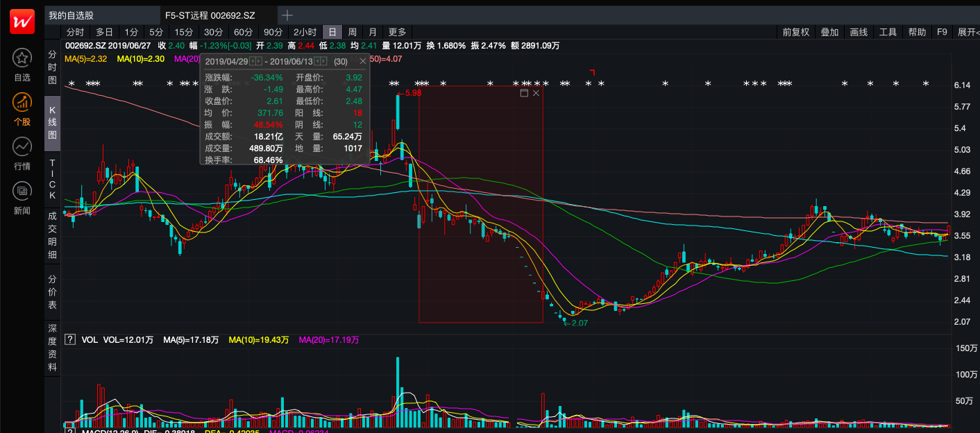The width and height of the screenshot is (980, 433).
Task: Click the volume MA(5)=17.18万 label
Action: 191,340
